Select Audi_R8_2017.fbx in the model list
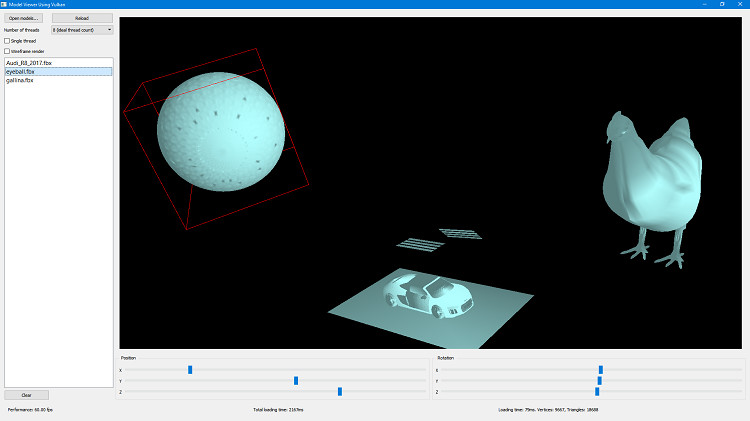 pos(30,63)
